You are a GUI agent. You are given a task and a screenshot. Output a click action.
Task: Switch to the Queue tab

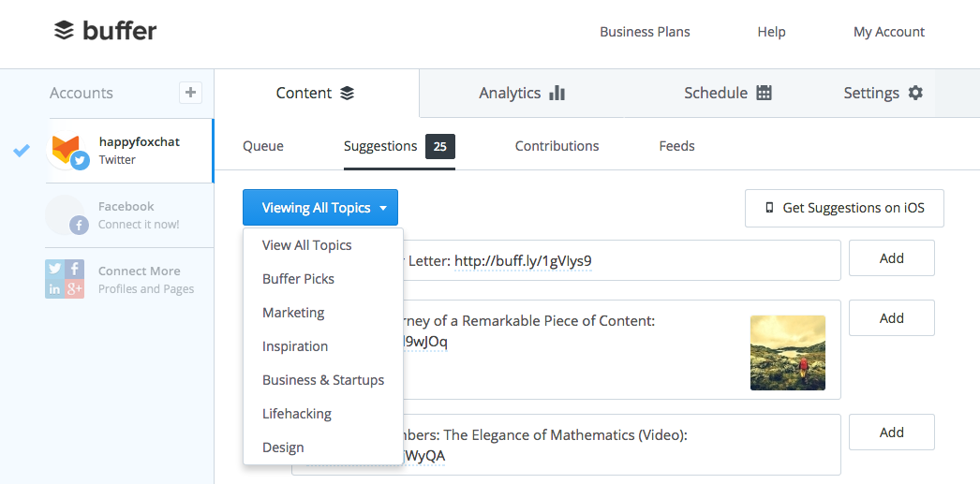pyautogui.click(x=263, y=146)
